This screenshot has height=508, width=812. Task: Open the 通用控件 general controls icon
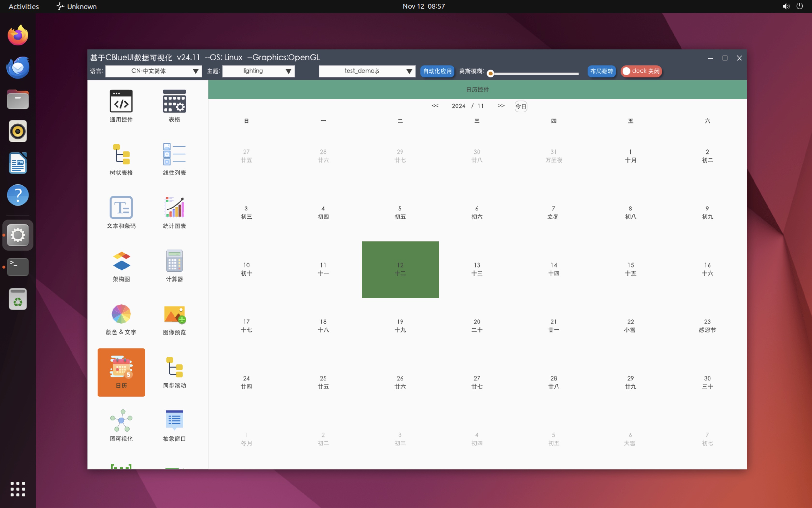[x=121, y=106]
